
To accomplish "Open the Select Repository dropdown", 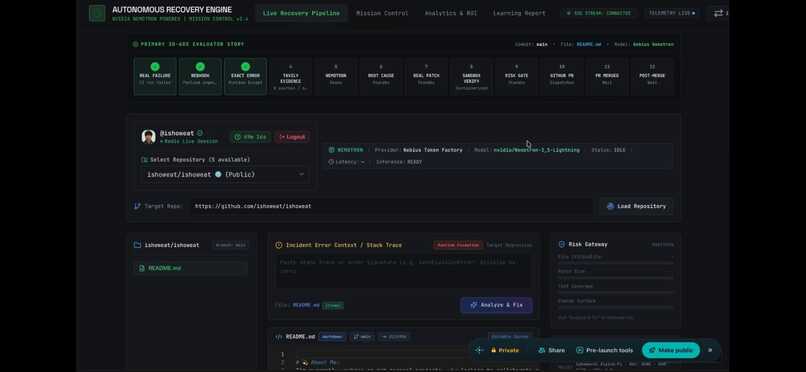I will tap(225, 174).
